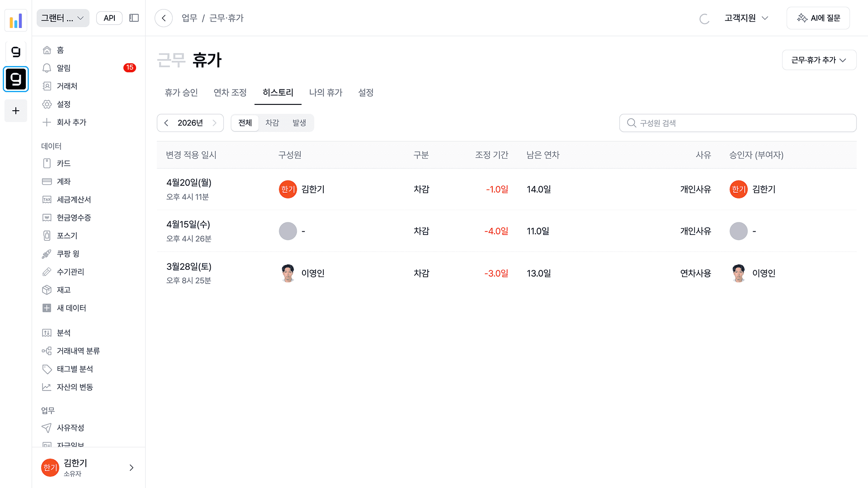Switch filter to 차감
The image size is (868, 488).
click(x=272, y=123)
